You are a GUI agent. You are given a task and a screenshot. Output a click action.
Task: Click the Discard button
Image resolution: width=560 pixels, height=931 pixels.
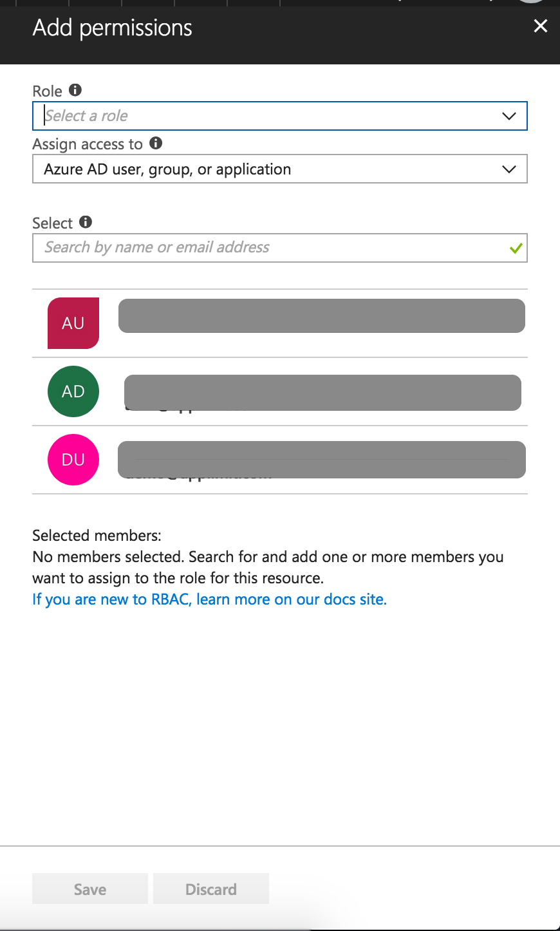click(x=211, y=889)
